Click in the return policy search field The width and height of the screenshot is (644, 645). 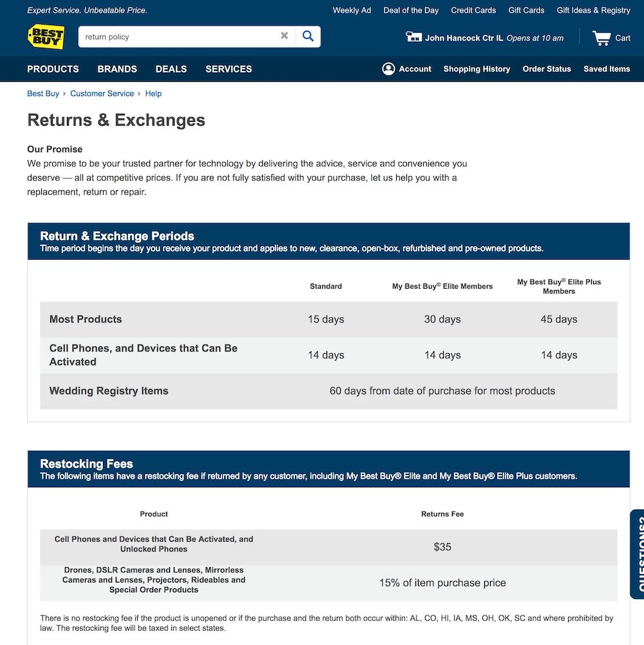(180, 37)
